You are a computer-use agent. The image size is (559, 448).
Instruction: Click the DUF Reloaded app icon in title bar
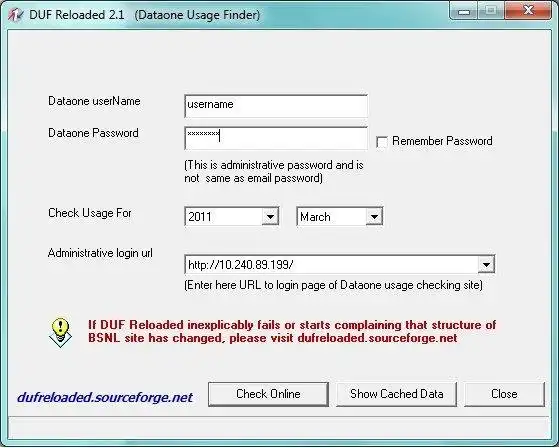(15, 15)
